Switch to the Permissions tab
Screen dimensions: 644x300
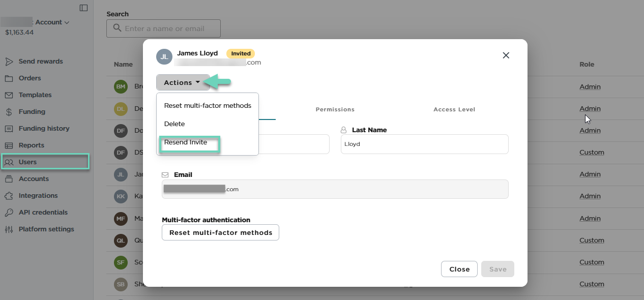pos(335,109)
